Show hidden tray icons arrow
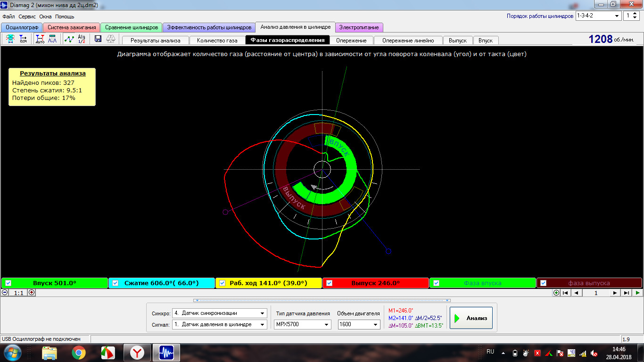 [503, 353]
